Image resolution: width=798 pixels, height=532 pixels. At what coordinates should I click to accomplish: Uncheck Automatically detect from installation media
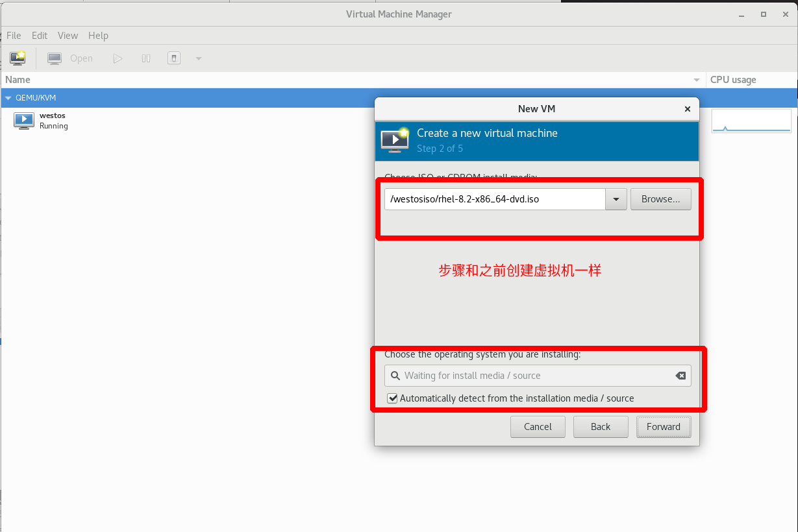(392, 398)
